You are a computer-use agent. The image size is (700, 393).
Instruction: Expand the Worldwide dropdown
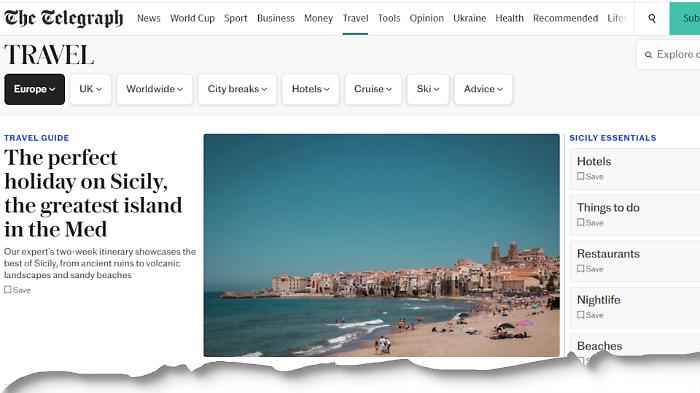click(154, 89)
